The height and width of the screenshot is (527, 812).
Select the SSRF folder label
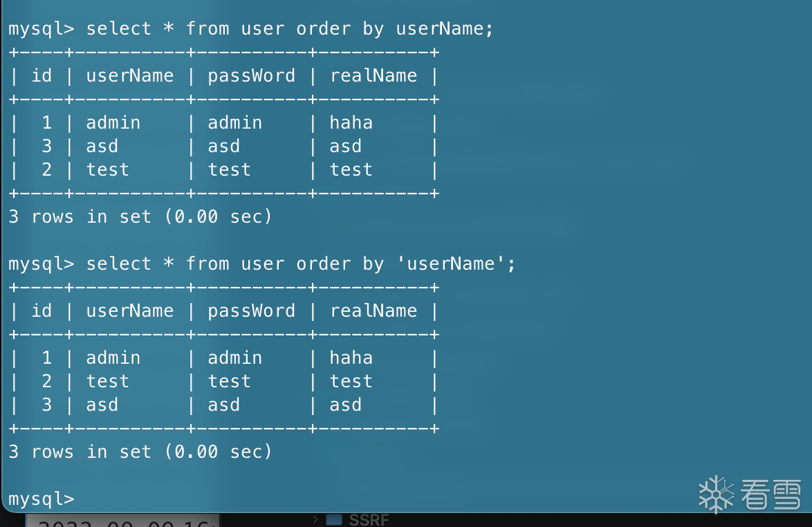(x=369, y=519)
